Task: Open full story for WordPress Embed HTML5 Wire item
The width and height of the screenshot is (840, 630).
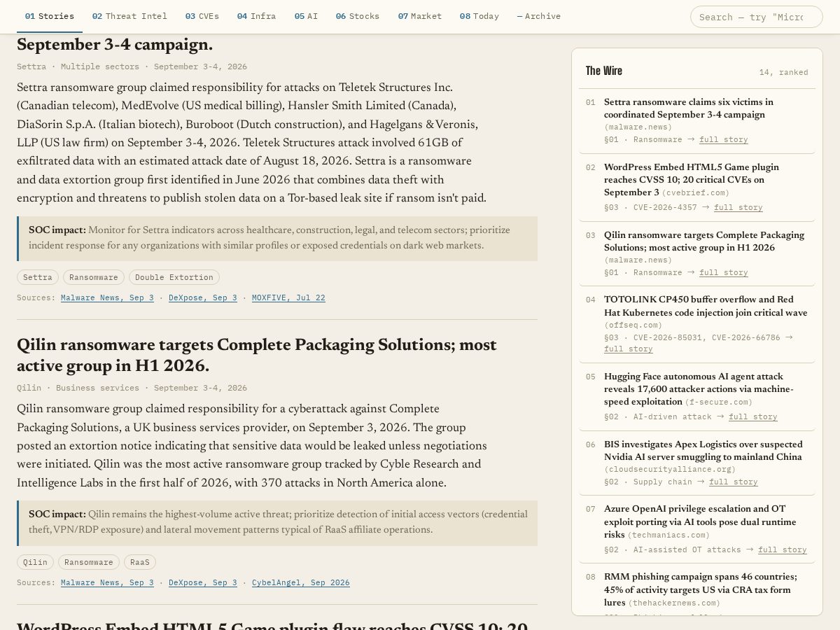Action: coord(738,207)
